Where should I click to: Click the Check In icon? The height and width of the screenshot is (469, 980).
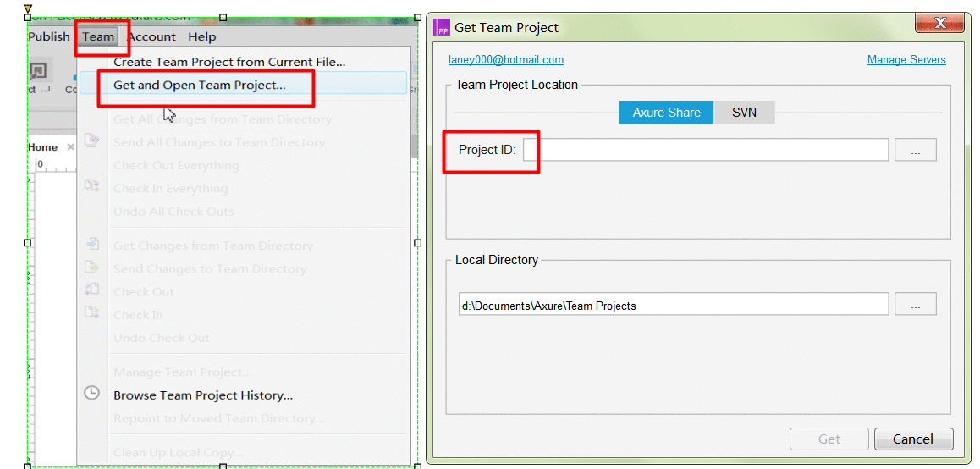(92, 312)
